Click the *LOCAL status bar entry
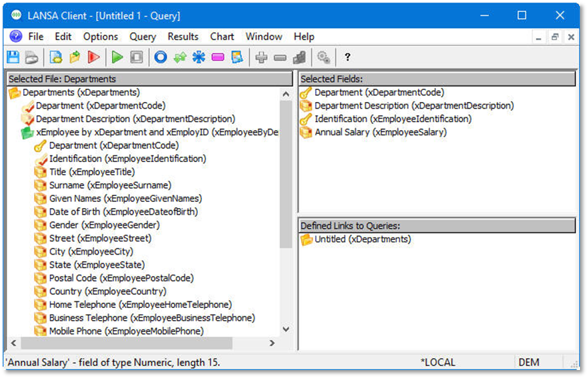588x378 pixels. click(437, 363)
